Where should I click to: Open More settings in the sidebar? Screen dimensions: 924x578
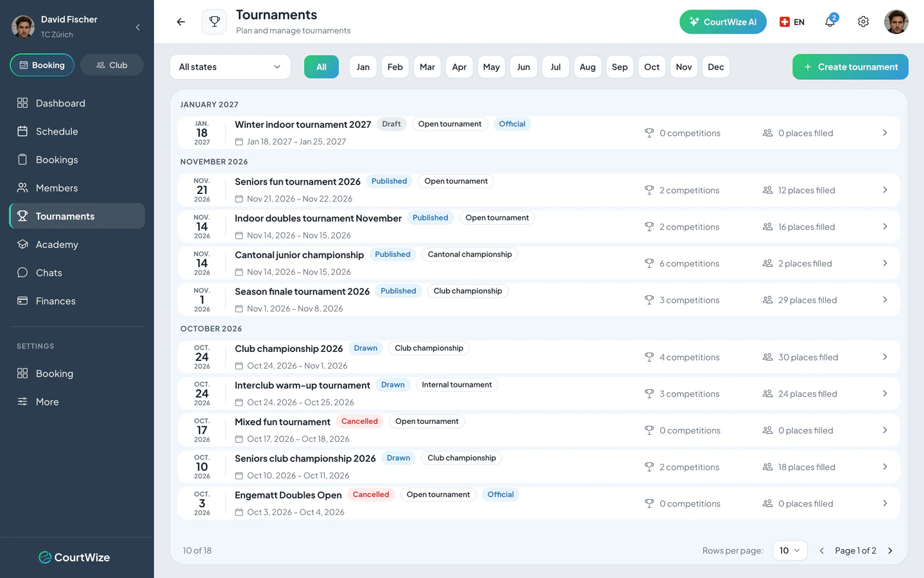pyautogui.click(x=77, y=402)
